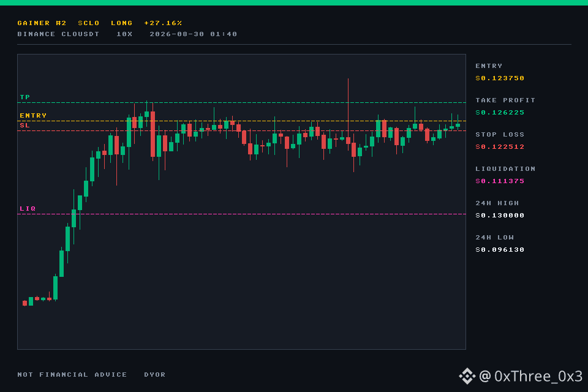Click the BINANCE CLOUSDT pair text
The height and width of the screenshot is (392, 588).
(58, 34)
